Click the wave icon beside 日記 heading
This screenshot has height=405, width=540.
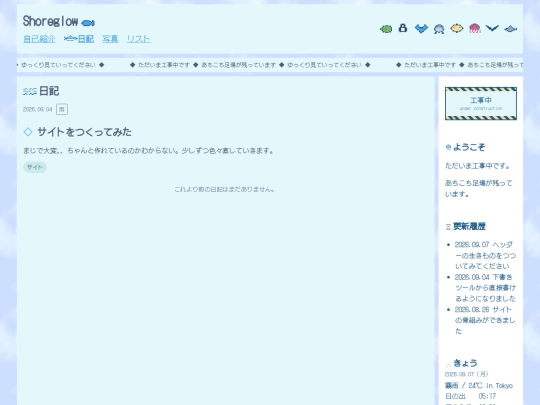coord(30,91)
